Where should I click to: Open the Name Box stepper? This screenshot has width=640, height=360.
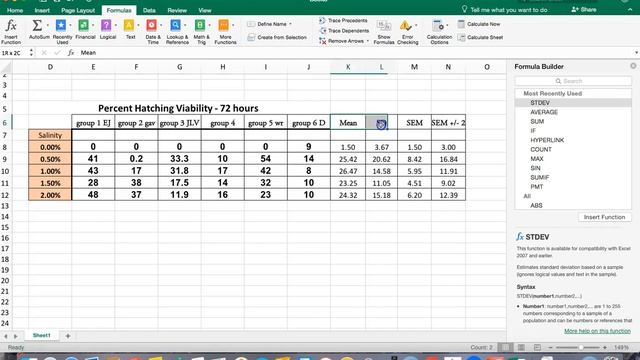coord(31,53)
